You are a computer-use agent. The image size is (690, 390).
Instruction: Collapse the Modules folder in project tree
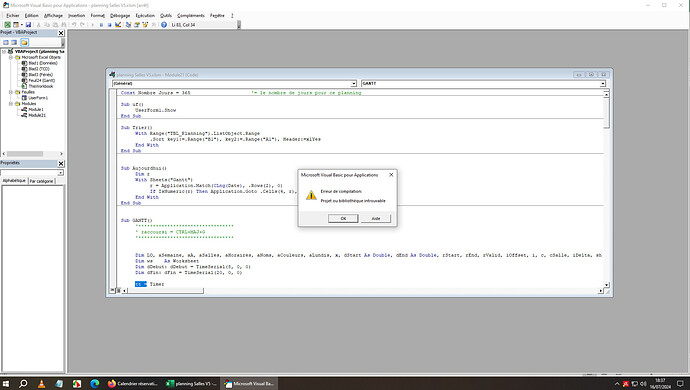point(11,104)
